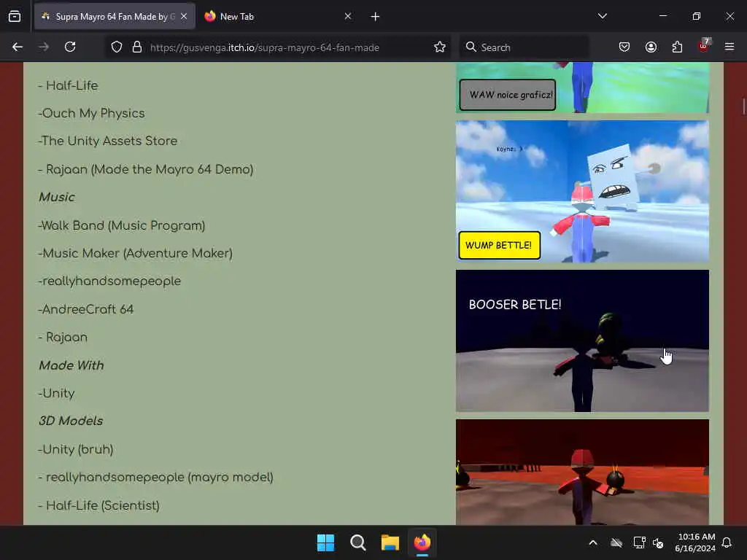747x560 pixels.
Task: Click '-AndreeCraft 64' text
Action: pyautogui.click(x=86, y=309)
